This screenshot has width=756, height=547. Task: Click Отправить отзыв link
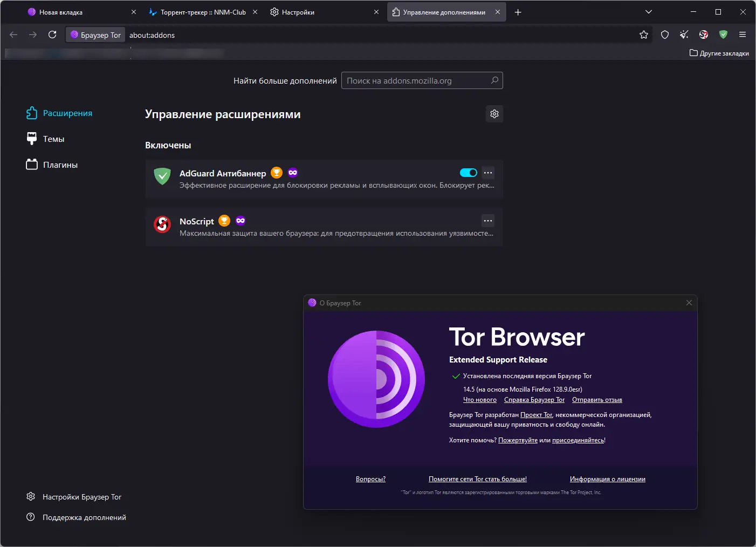[597, 400]
